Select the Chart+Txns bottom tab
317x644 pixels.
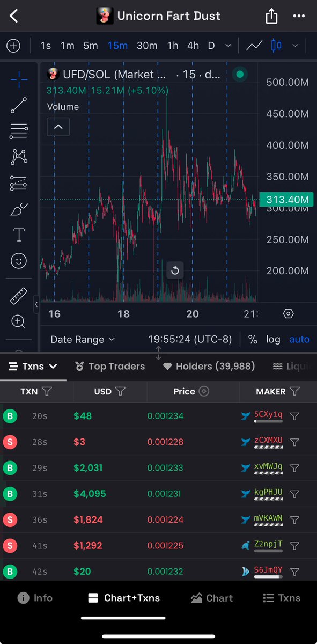tap(123, 598)
